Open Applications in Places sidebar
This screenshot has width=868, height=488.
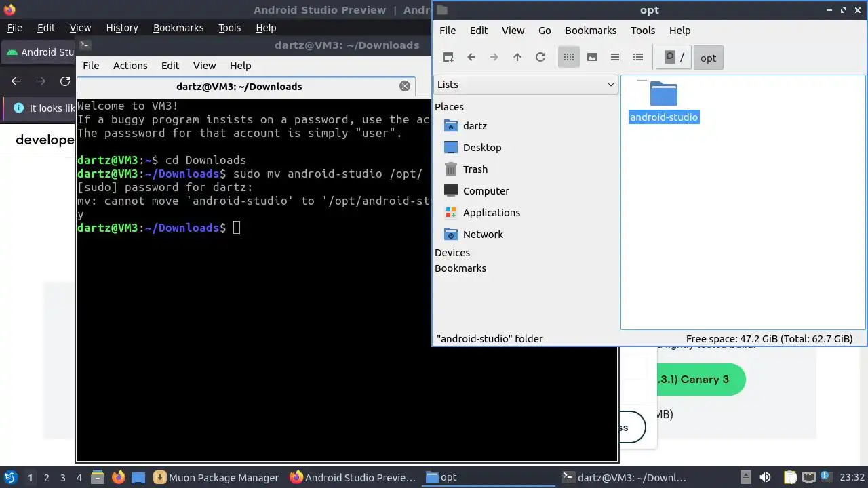click(x=492, y=213)
